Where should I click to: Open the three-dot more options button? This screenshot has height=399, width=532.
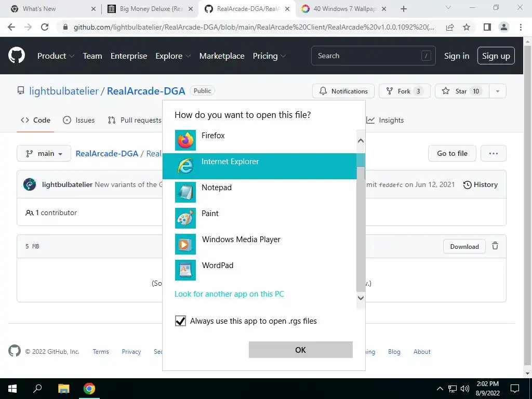click(x=494, y=153)
